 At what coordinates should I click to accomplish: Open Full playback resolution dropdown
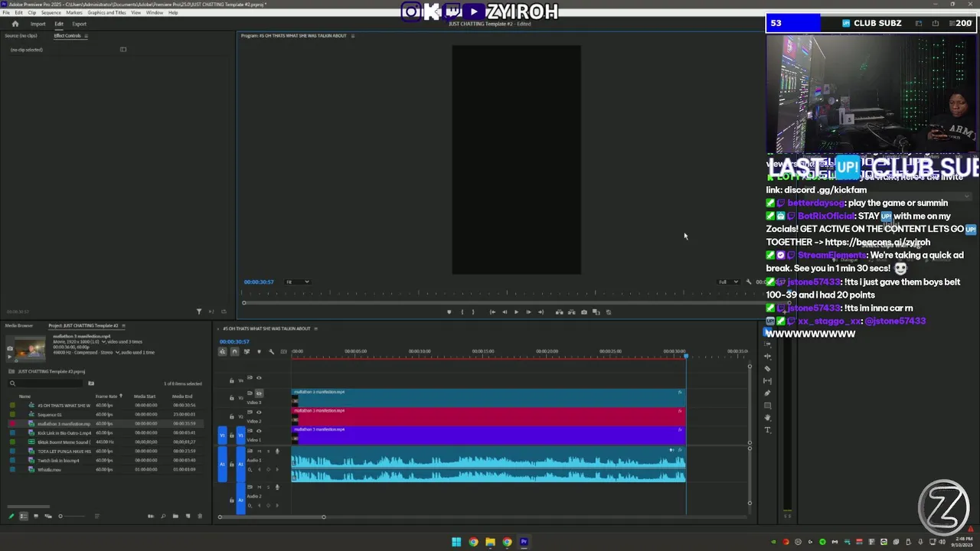coord(727,282)
